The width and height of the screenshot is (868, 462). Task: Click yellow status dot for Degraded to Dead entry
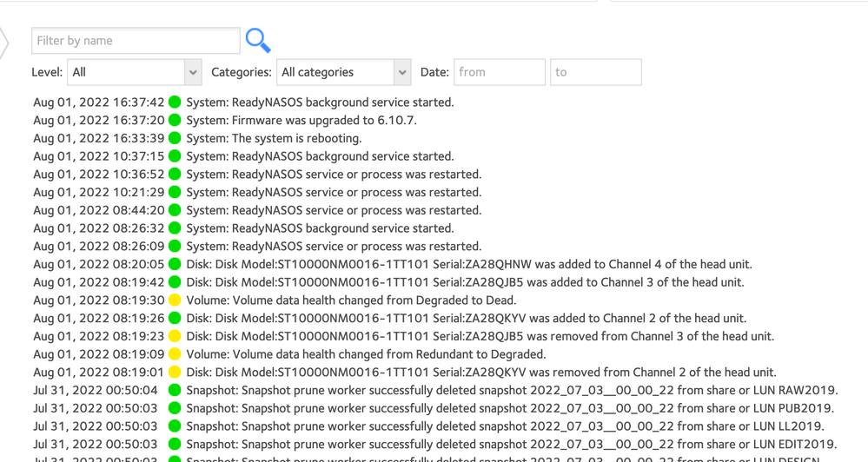point(175,300)
